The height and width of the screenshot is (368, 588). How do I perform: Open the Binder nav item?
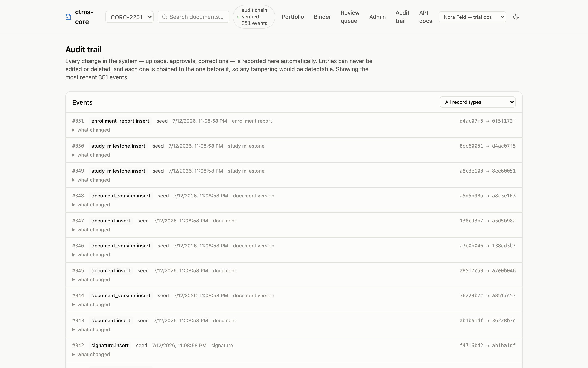click(x=322, y=17)
